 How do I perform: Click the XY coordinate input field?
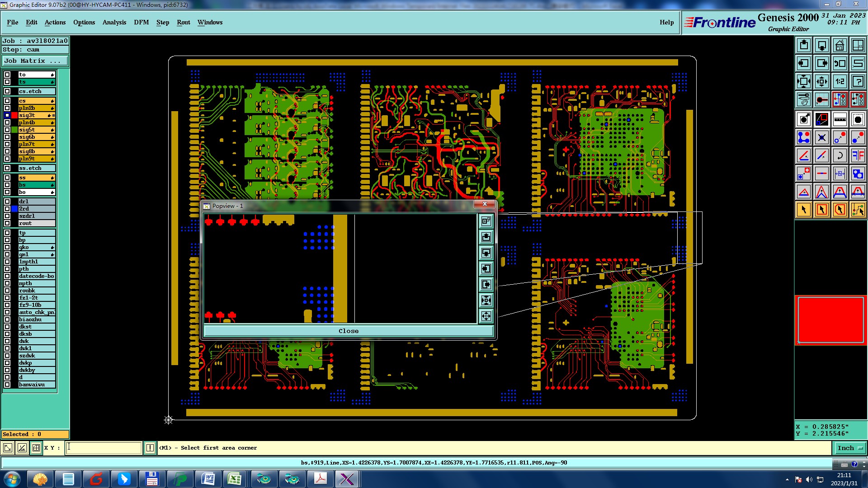click(104, 448)
